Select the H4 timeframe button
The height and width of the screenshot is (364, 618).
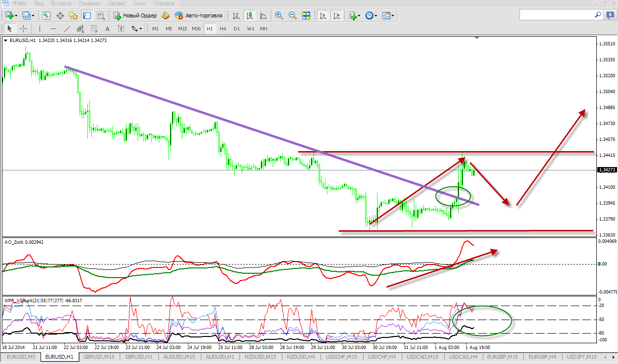coord(223,28)
